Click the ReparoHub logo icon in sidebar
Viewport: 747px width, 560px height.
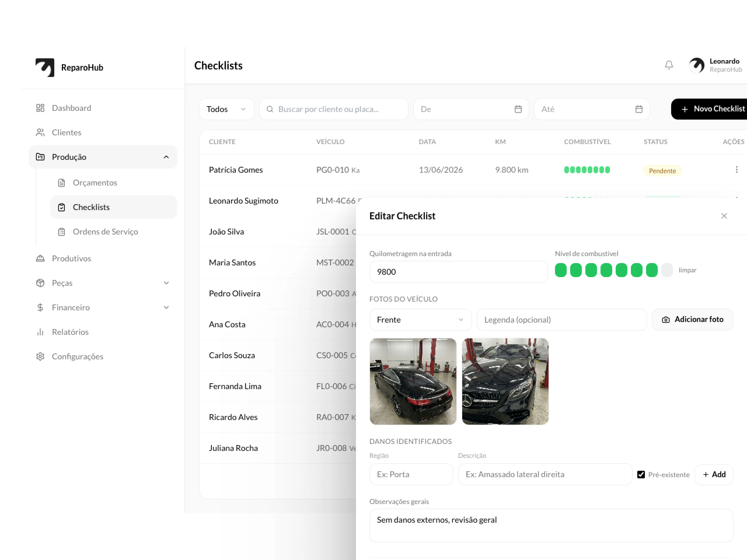45,67
